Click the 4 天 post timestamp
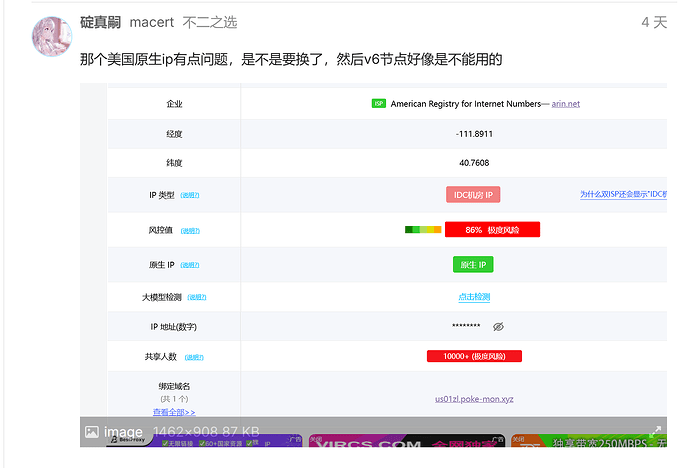Viewport: 690px width, 468px height. (654, 22)
